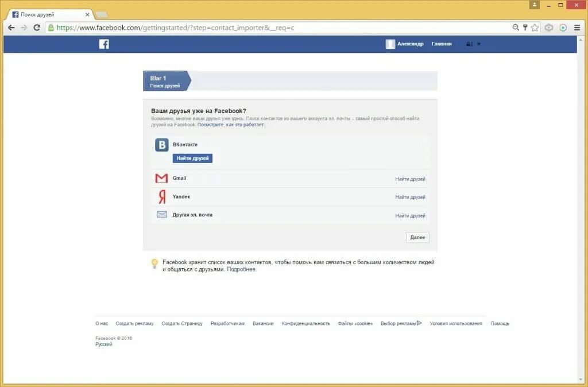Screen dimensions: 588x387
Task: Click the Далее button
Action: [417, 237]
